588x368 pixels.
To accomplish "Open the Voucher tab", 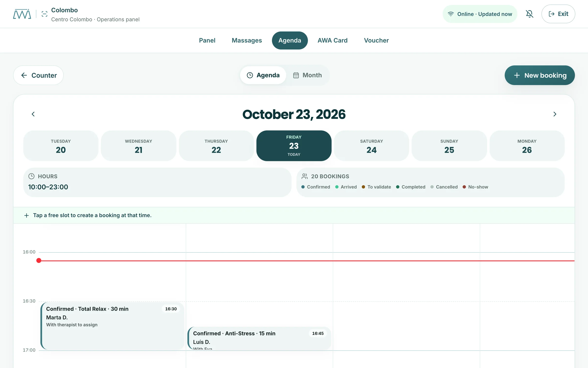I will 376,40.
